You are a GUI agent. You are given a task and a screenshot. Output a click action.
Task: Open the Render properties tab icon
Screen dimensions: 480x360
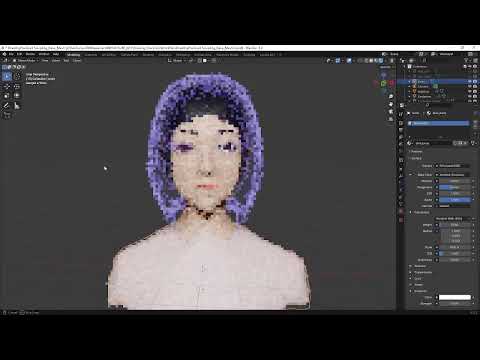401,123
